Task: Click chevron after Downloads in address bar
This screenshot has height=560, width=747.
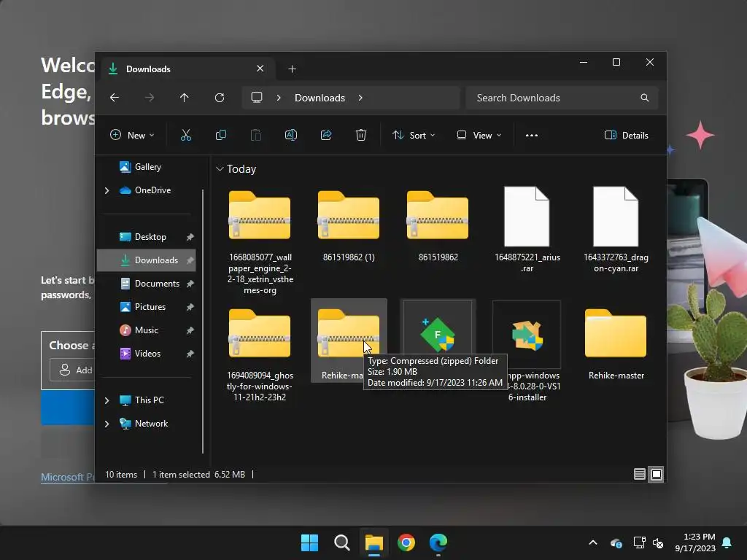Action: (x=360, y=98)
